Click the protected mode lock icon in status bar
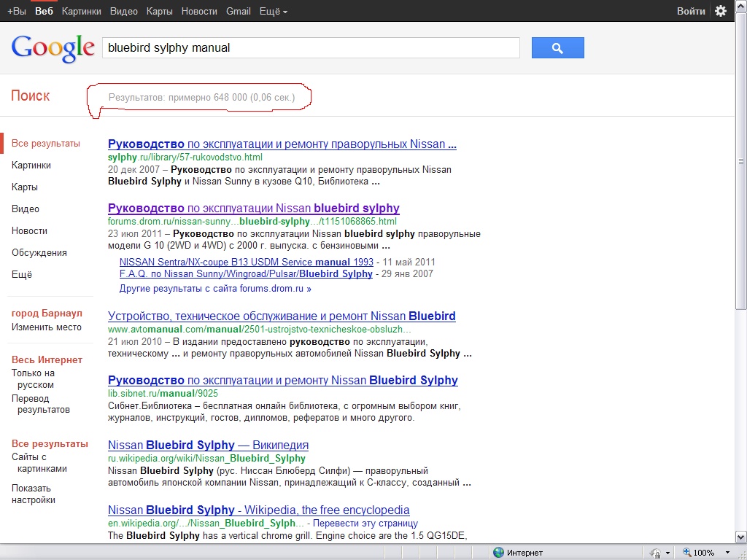 coord(656,553)
